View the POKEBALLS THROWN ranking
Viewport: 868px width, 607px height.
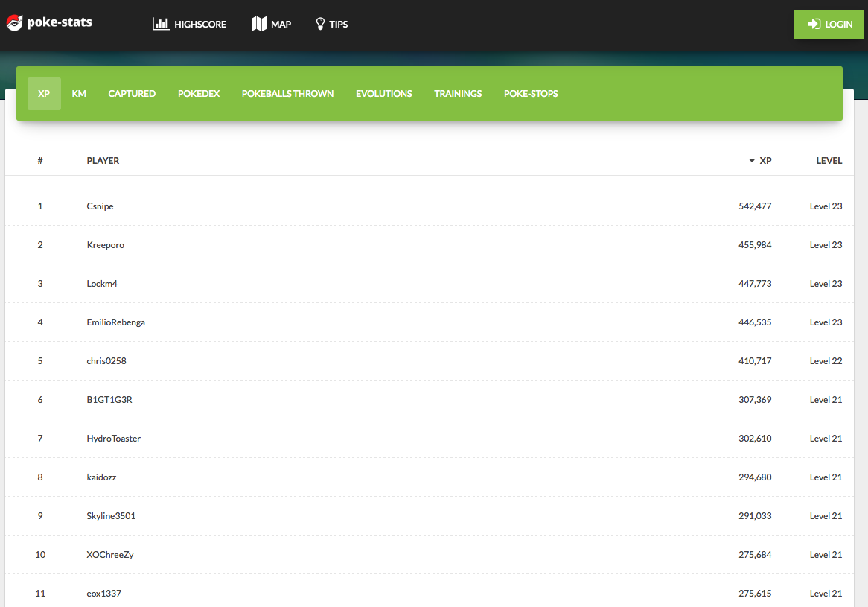(x=287, y=93)
